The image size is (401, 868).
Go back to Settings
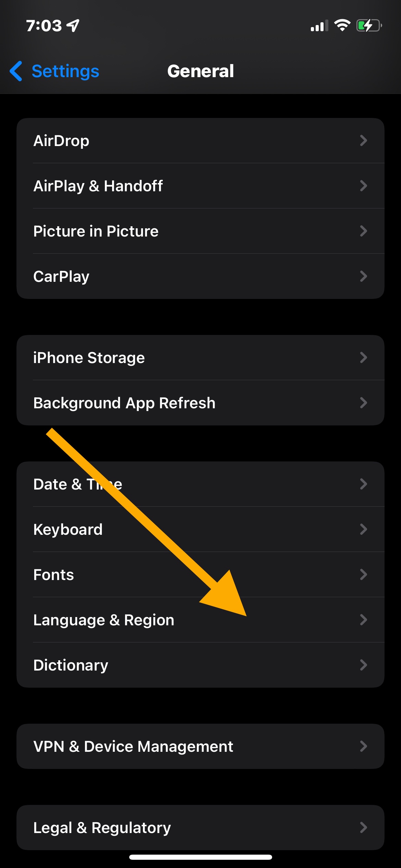(65, 71)
